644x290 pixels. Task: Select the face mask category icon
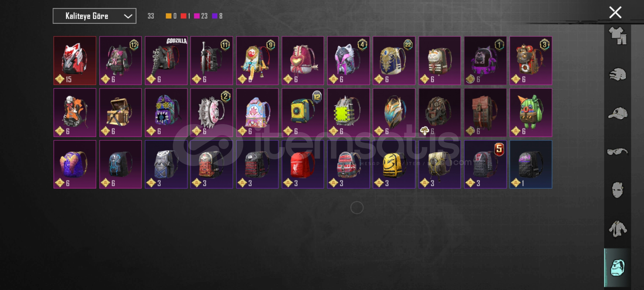(617, 190)
